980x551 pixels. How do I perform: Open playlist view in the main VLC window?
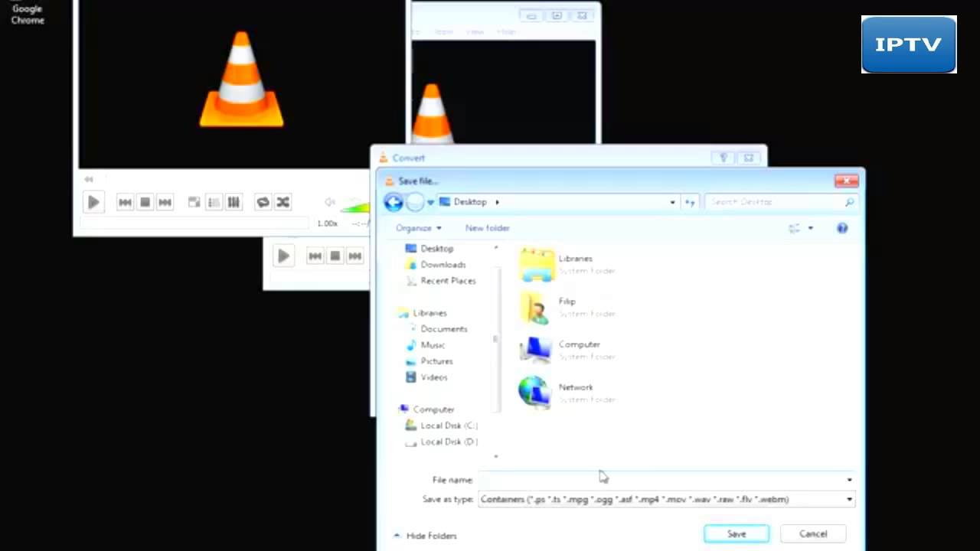pyautogui.click(x=214, y=202)
